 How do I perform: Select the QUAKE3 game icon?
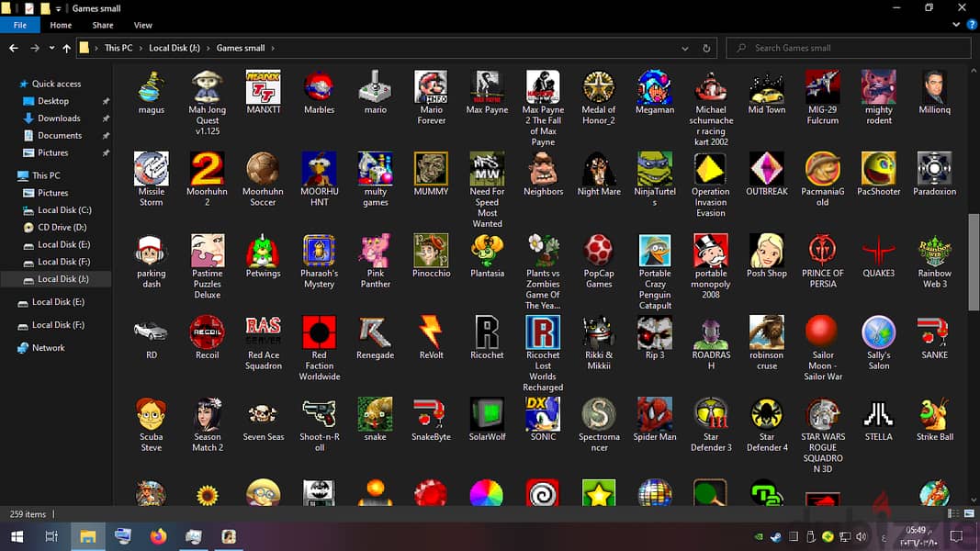point(878,251)
